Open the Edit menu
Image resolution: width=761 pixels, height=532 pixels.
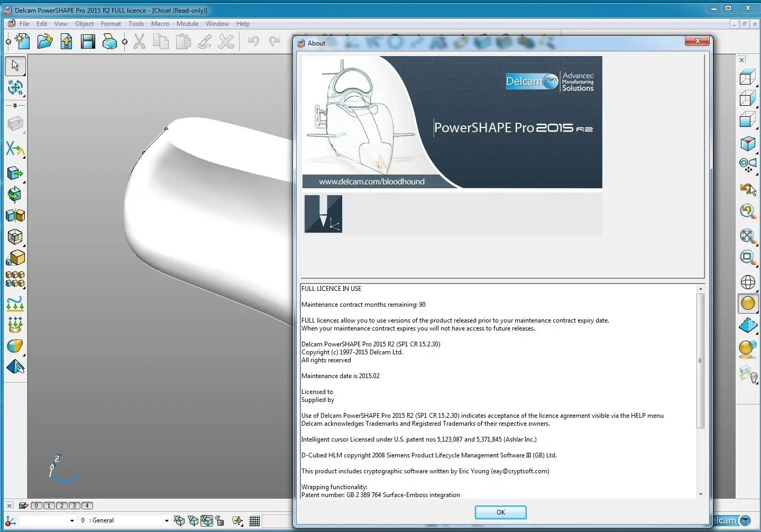[x=42, y=24]
